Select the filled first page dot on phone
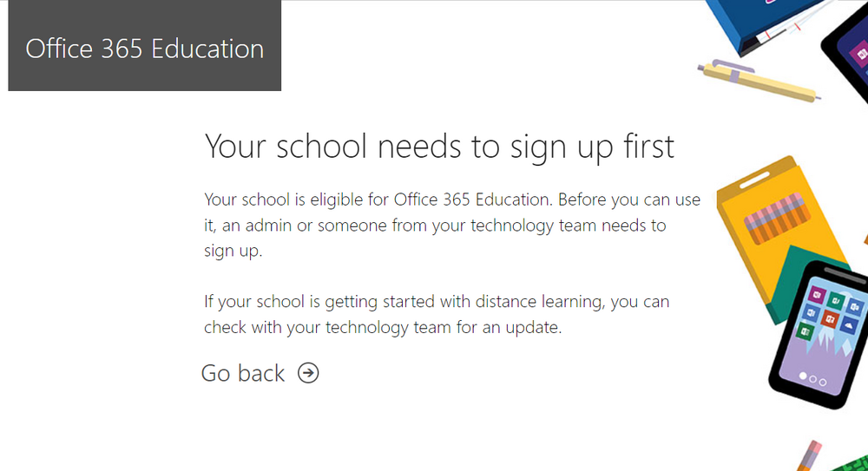The height and width of the screenshot is (471, 868). point(803,376)
